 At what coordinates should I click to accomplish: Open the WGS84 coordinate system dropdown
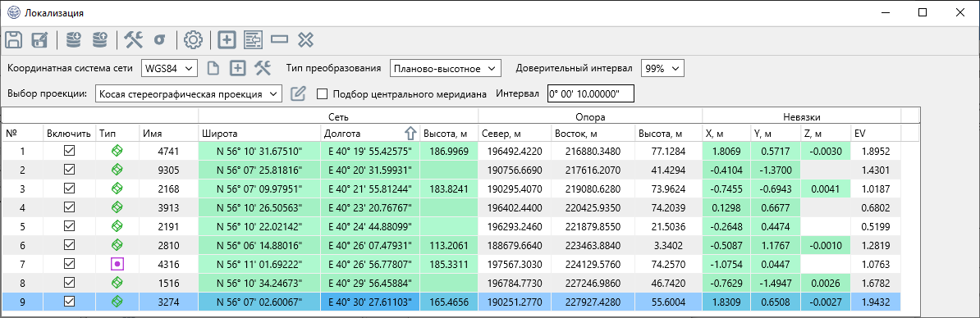coord(169,69)
